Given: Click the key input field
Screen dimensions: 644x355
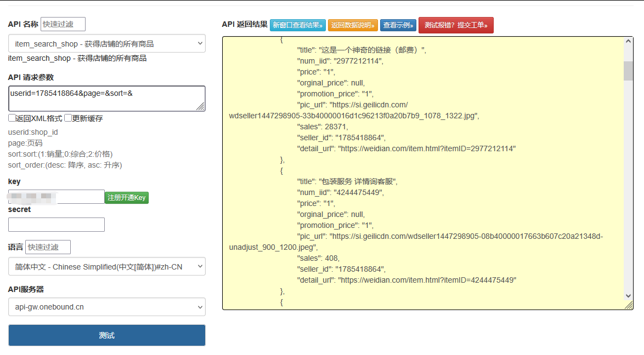Looking at the screenshot, I should (57, 197).
